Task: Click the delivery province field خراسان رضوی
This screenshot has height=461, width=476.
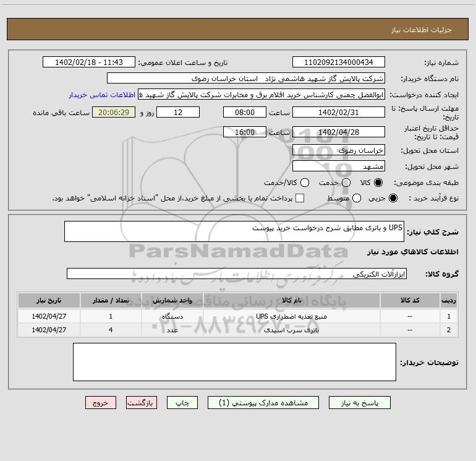Action: click(x=339, y=150)
